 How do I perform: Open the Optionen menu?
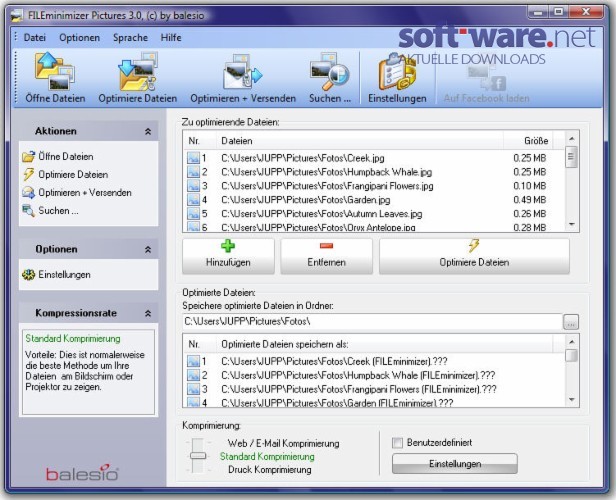tap(79, 38)
